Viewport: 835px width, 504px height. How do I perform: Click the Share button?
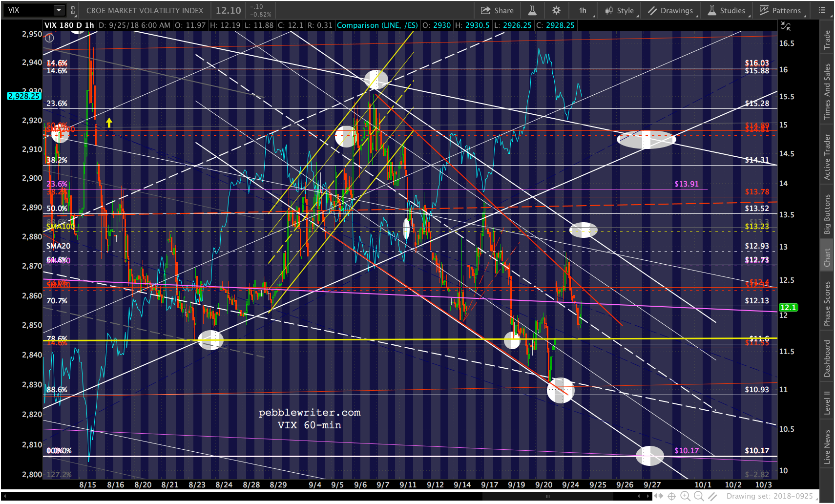[497, 10]
